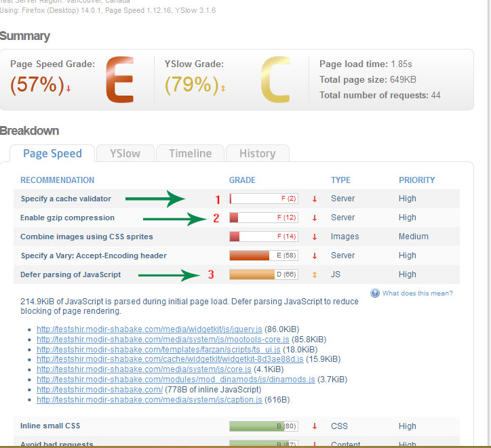Collapse the Defer parsing of JavaScript recommendation
Viewport: 491px width, 448px height.
point(71,275)
